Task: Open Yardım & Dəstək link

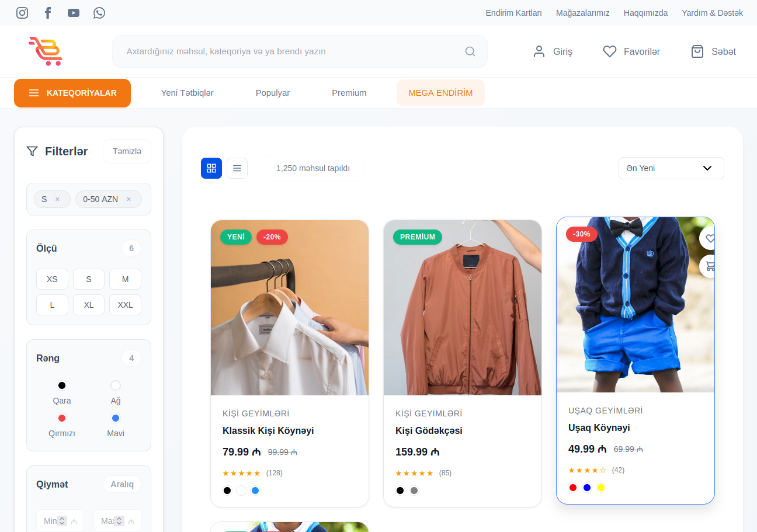Action: point(713,13)
